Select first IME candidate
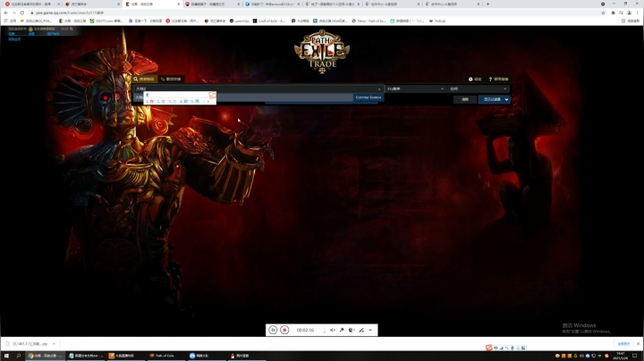 coord(150,101)
